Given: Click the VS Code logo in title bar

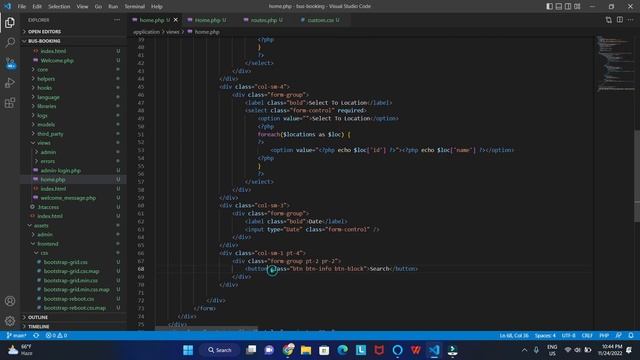Looking at the screenshot, I should pos(7,7).
